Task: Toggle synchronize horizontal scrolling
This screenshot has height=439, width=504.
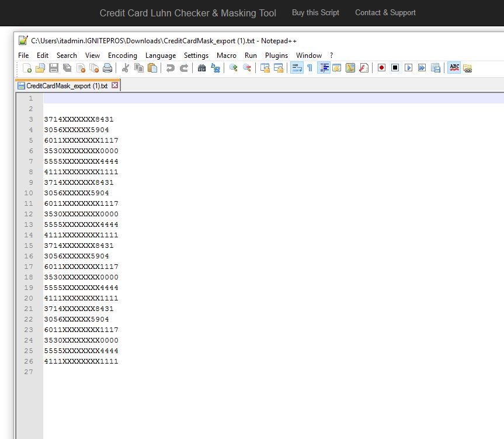Action: click(x=279, y=68)
